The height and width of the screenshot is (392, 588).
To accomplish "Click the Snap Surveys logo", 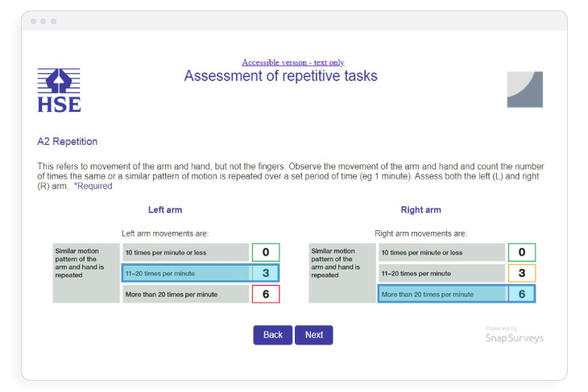I will point(514,335).
